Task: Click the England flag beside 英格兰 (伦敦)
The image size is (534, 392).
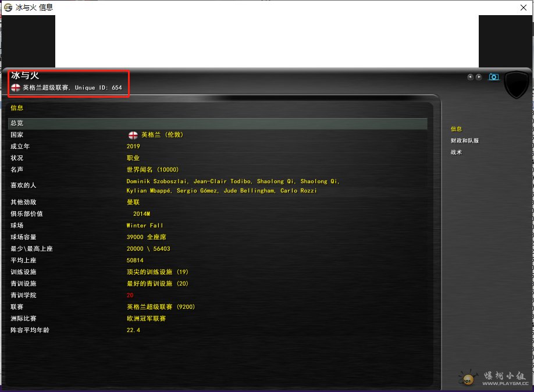Action: (133, 135)
